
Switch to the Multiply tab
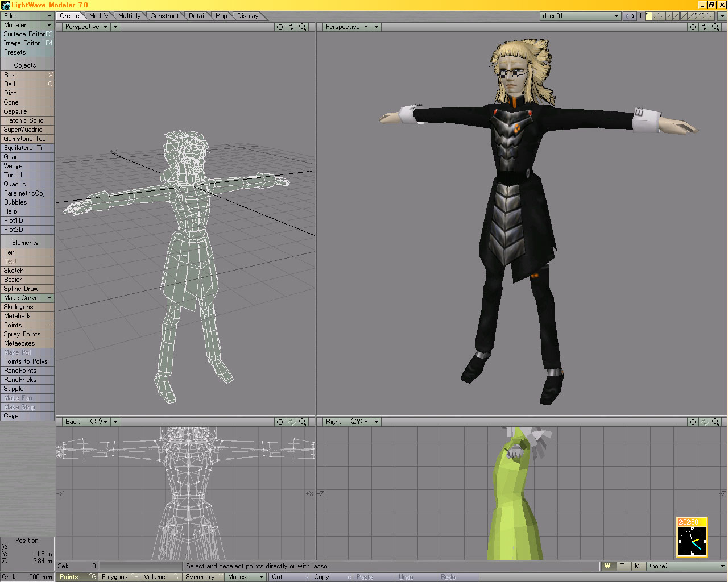point(130,16)
